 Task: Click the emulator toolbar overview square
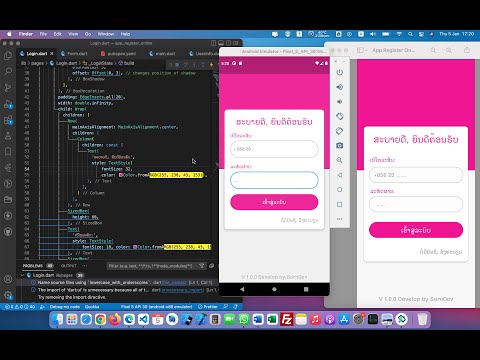point(339,204)
